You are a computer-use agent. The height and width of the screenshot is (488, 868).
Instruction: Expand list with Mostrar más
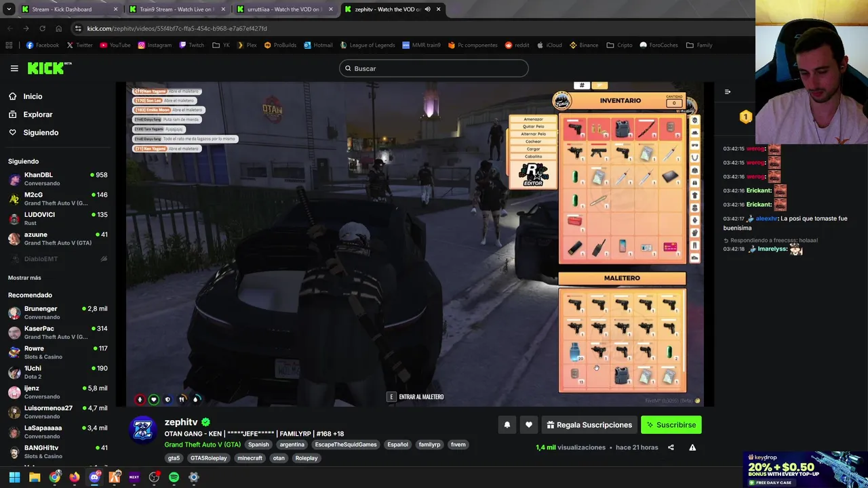(x=24, y=277)
